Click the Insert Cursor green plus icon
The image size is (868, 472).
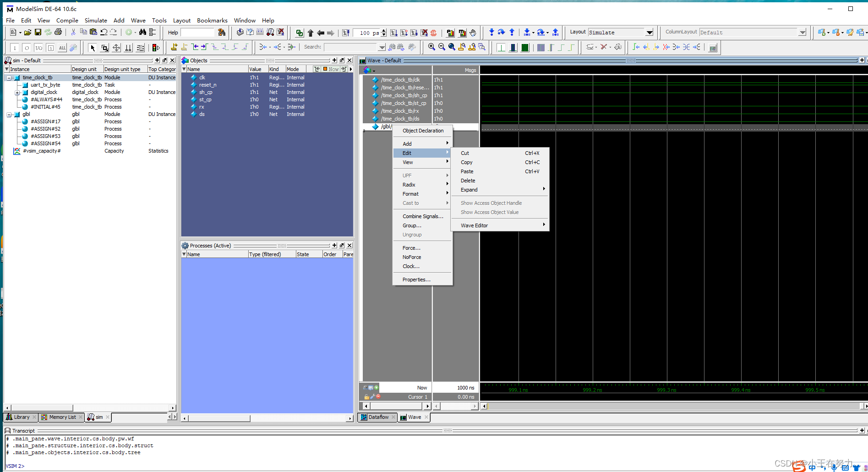(377, 388)
